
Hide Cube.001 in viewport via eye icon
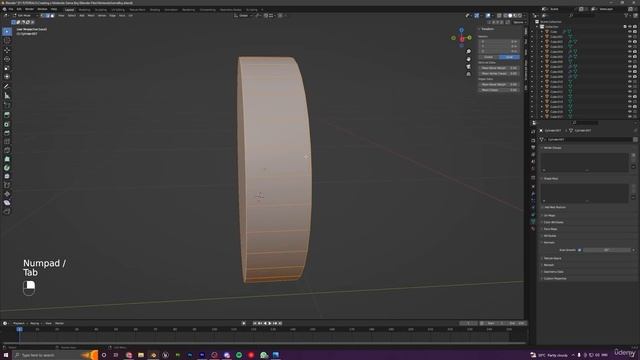(630, 36)
